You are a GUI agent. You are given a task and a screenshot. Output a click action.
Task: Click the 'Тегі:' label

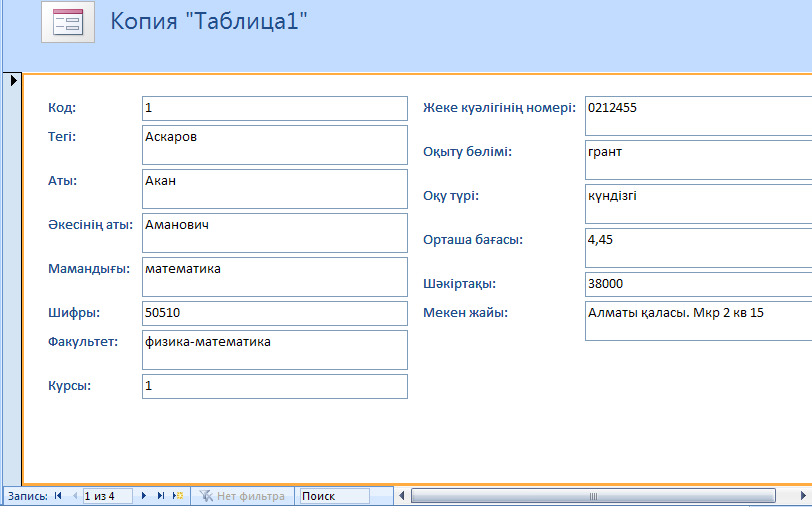[62, 137]
